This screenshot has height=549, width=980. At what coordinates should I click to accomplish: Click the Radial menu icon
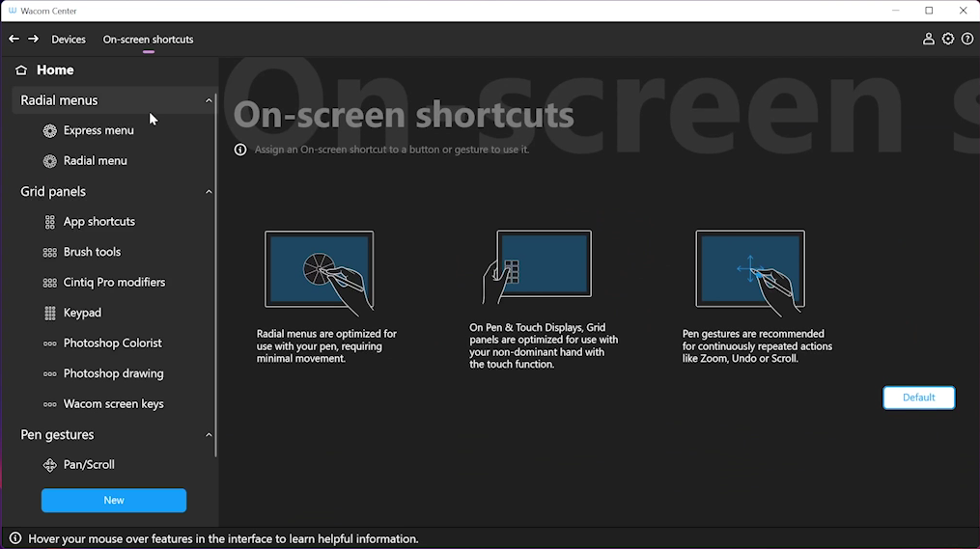(x=50, y=161)
